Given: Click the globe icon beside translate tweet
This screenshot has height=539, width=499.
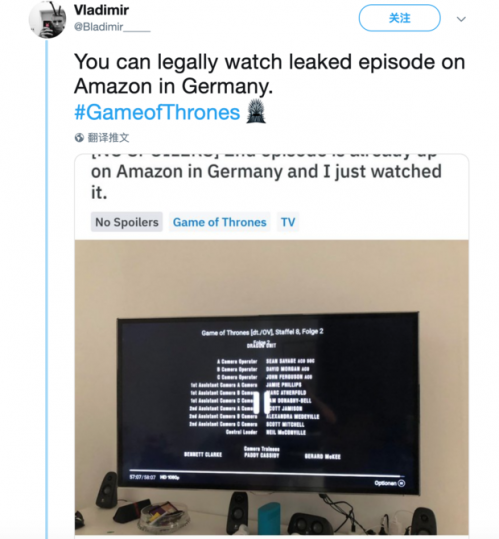Looking at the screenshot, I should [x=79, y=138].
